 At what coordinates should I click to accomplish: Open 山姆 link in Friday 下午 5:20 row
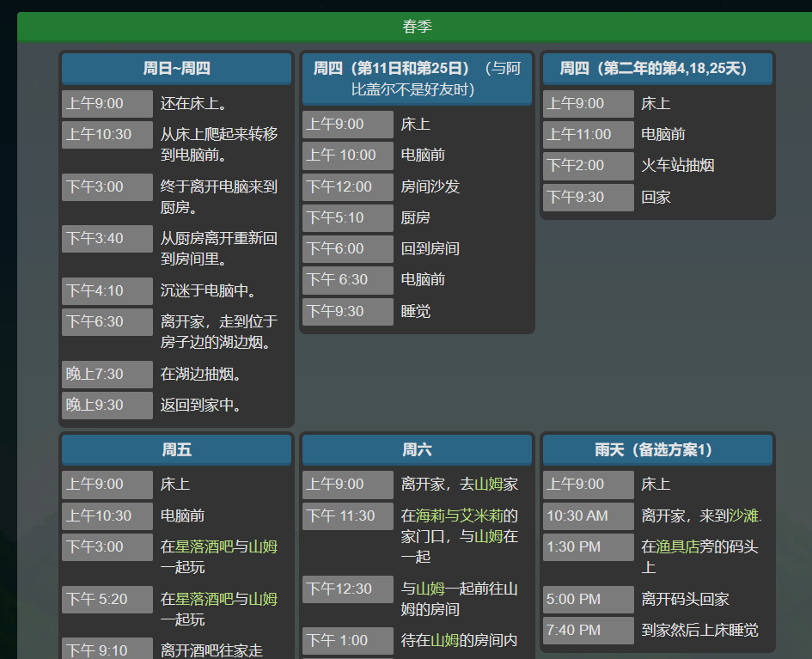pyautogui.click(x=263, y=599)
